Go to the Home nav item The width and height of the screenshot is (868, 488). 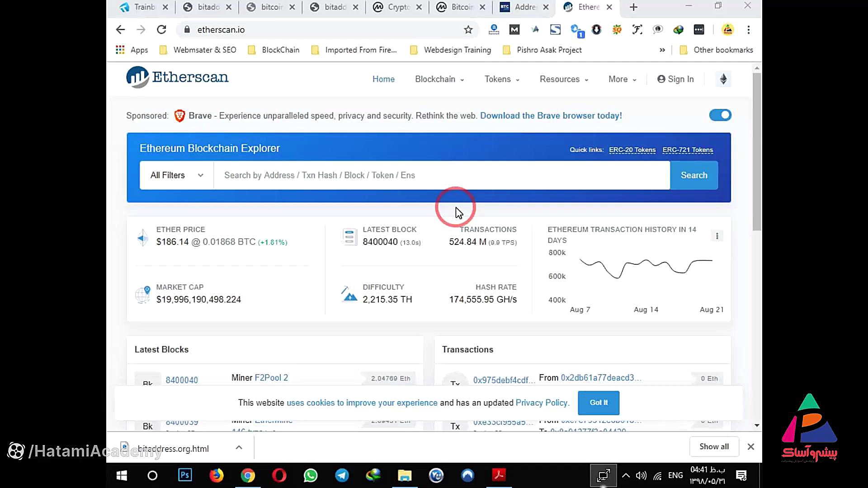click(x=383, y=79)
